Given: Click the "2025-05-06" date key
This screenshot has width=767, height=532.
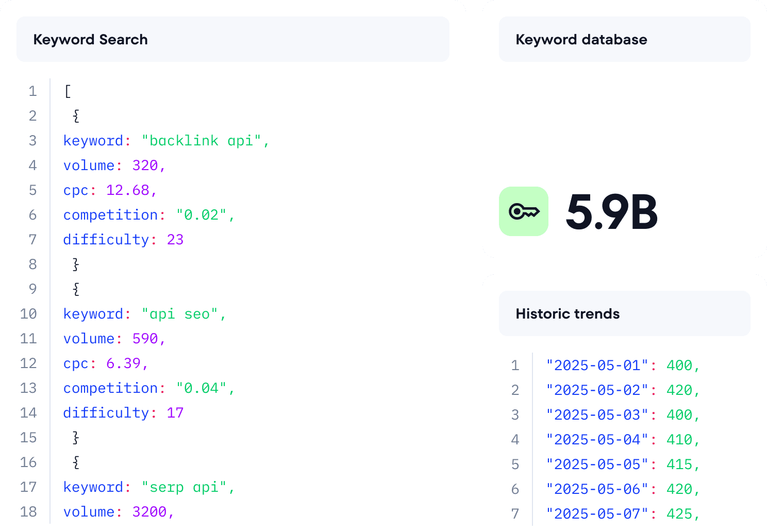Looking at the screenshot, I should click(597, 489).
